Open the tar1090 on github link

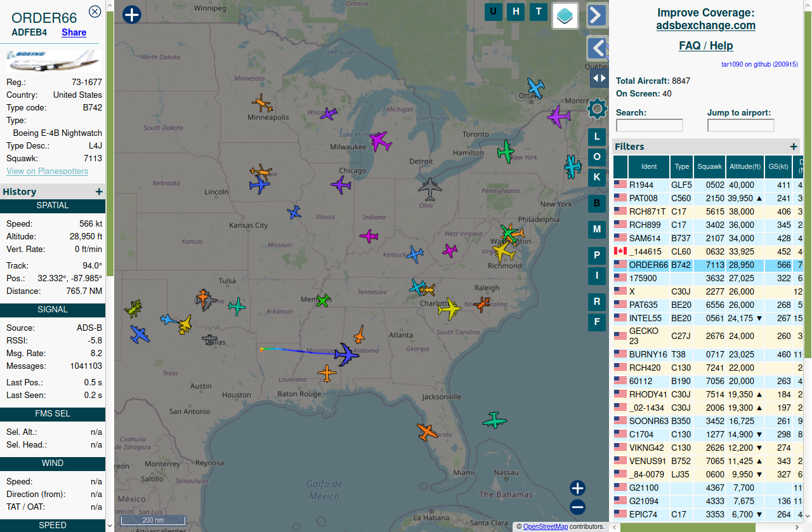[x=759, y=64]
